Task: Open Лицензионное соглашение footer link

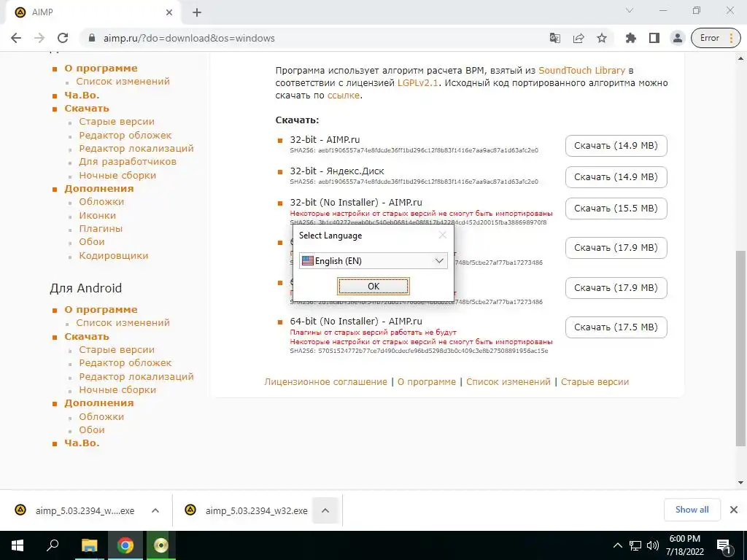Action: tap(326, 382)
